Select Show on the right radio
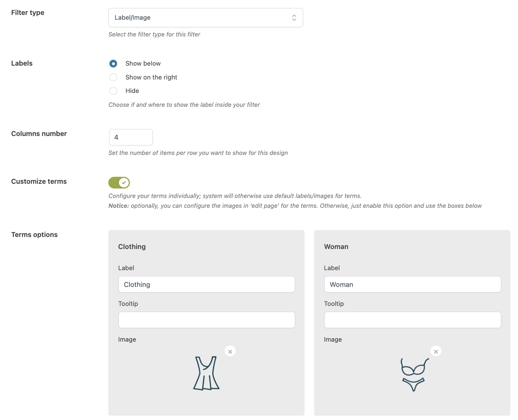 [x=113, y=77]
